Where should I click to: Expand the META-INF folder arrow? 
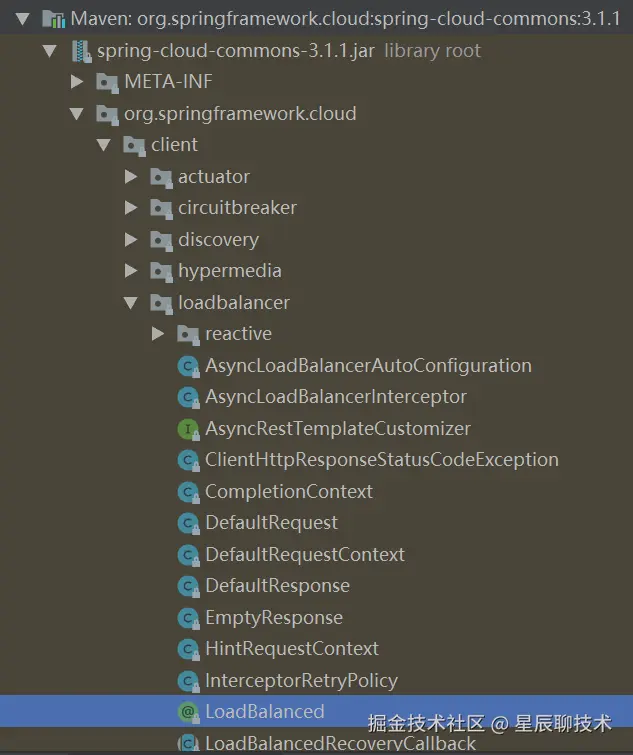[77, 81]
